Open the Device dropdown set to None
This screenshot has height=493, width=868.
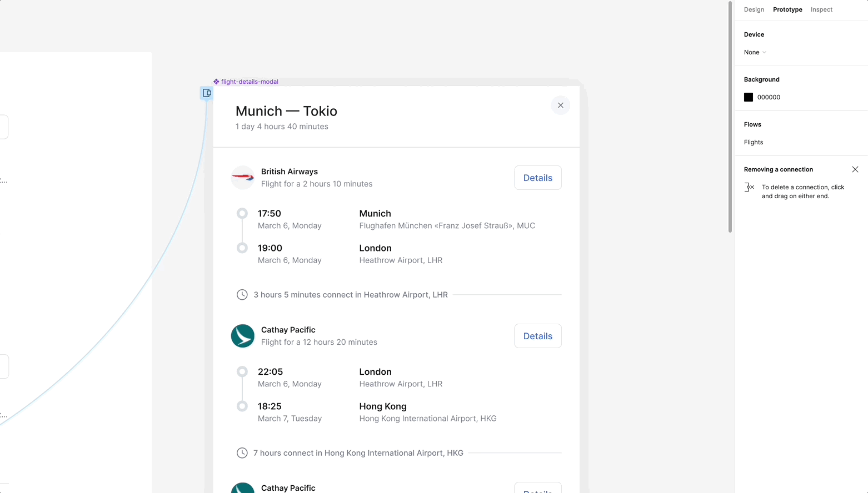tap(755, 52)
